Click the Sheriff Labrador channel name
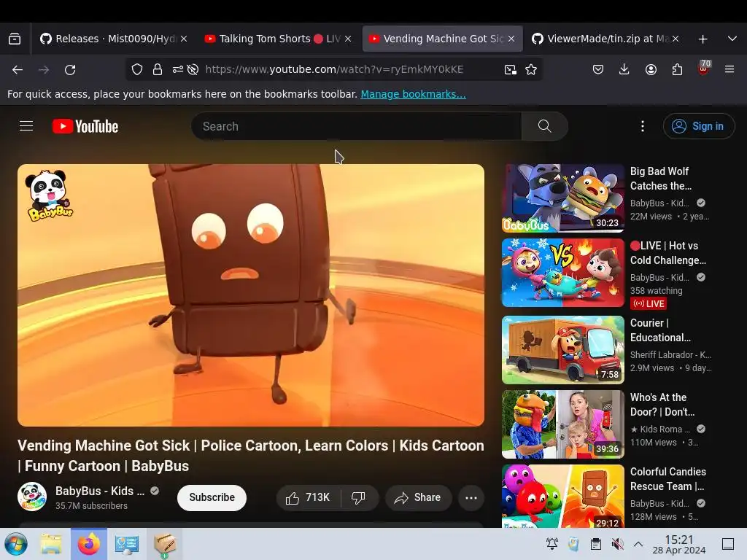 click(x=670, y=355)
